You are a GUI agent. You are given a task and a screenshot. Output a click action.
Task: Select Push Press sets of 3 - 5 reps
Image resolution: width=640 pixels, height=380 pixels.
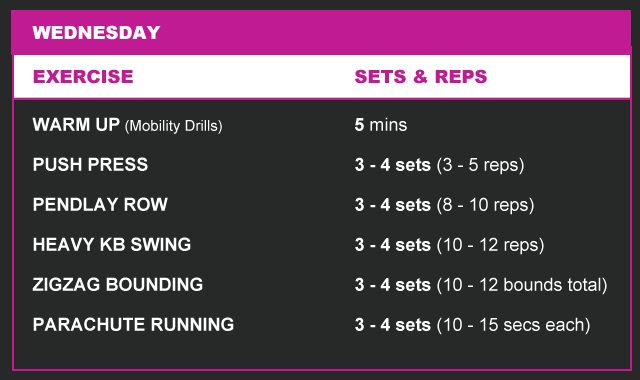[480, 165]
